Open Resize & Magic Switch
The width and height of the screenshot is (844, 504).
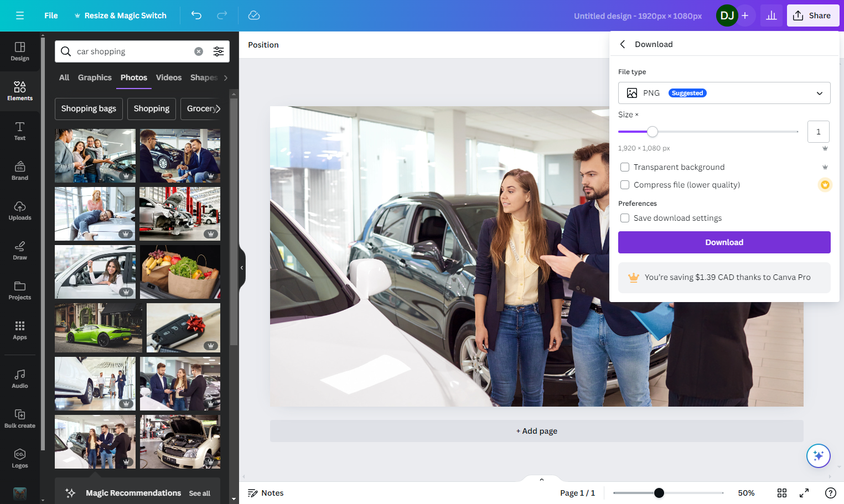click(x=120, y=15)
